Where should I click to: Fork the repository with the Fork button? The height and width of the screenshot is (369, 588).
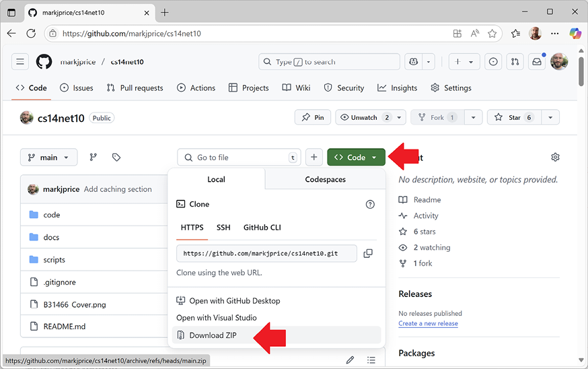pyautogui.click(x=437, y=117)
